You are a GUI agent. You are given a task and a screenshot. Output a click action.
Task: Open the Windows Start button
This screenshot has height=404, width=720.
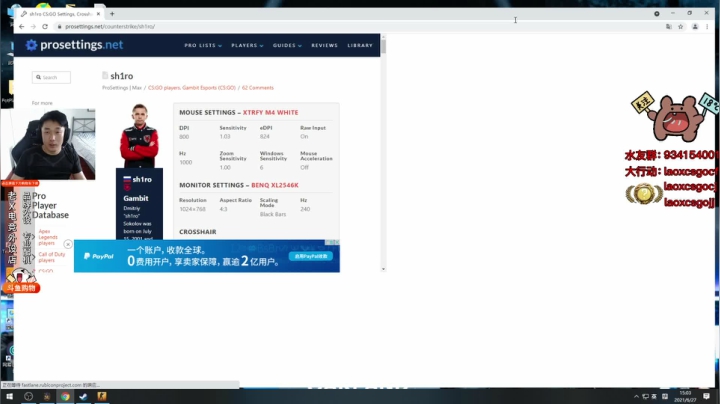tap(9, 396)
